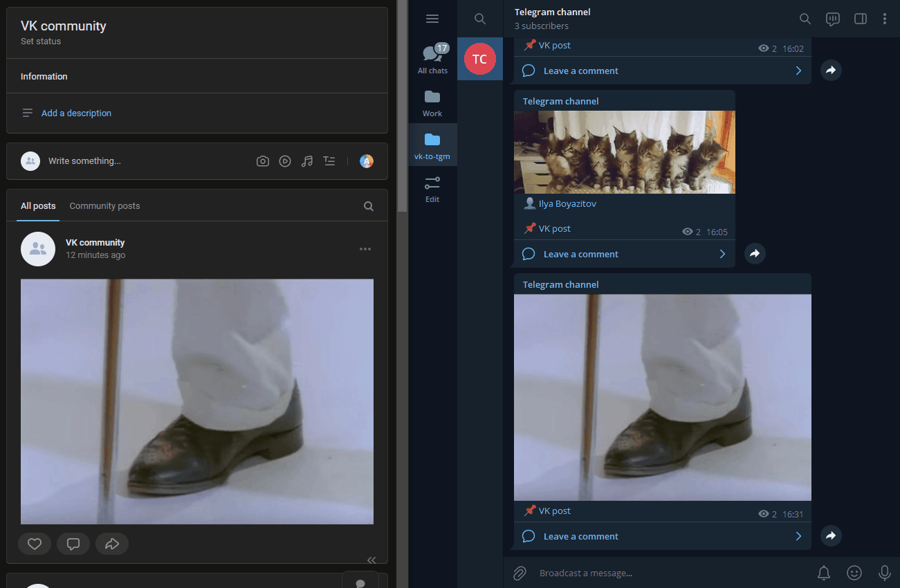The image size is (900, 588).
Task: Record a voice message with microphone
Action: coord(884,573)
